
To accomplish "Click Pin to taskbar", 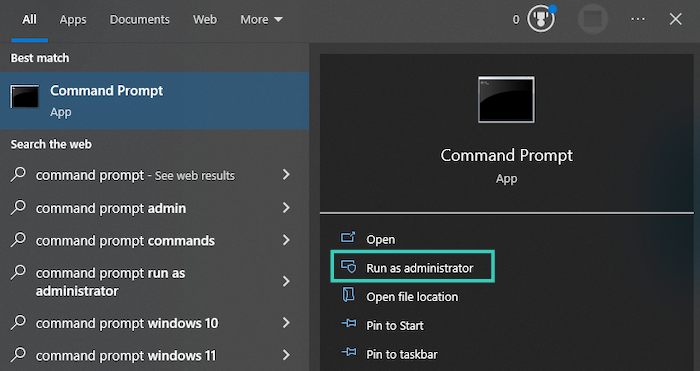I will (x=402, y=354).
